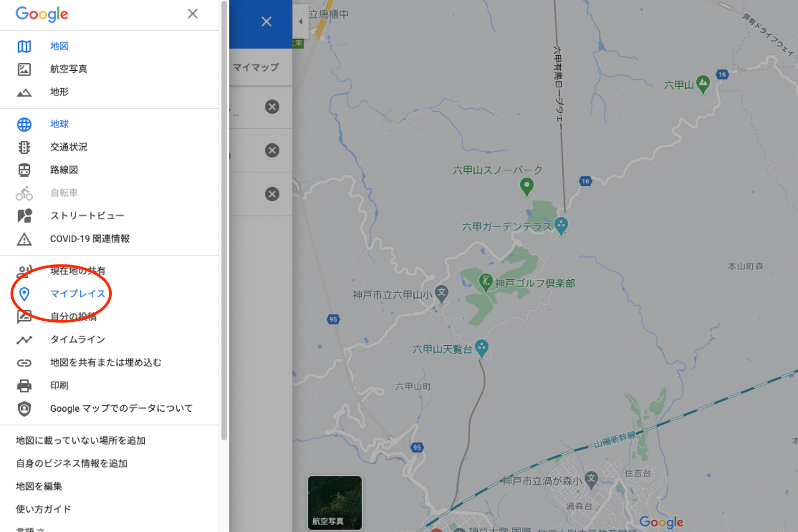Viewport: 798px width, 532px height.
Task: Click 自身のビジネス情報を追加 link
Action: pyautogui.click(x=72, y=463)
